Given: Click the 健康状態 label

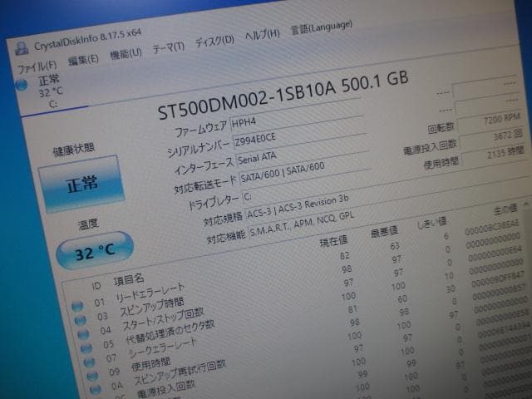Looking at the screenshot, I should (74, 150).
